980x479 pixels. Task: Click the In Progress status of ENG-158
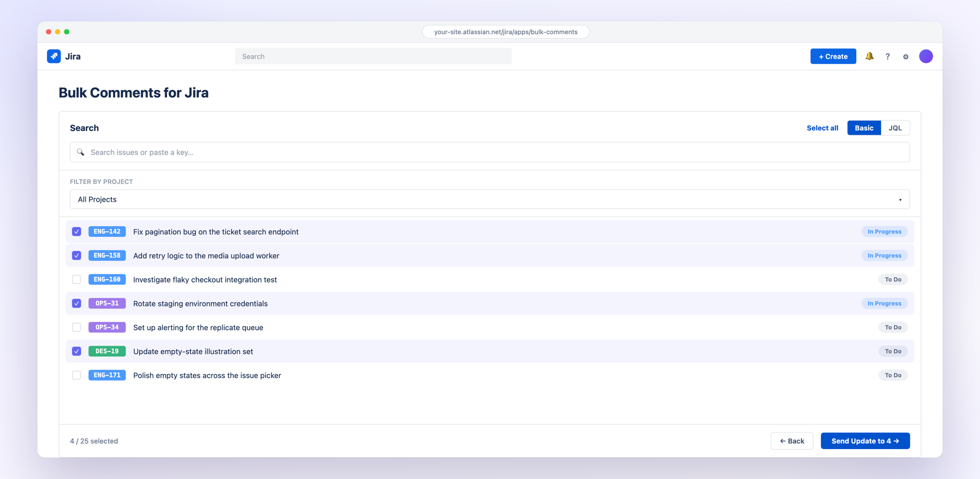coord(884,255)
